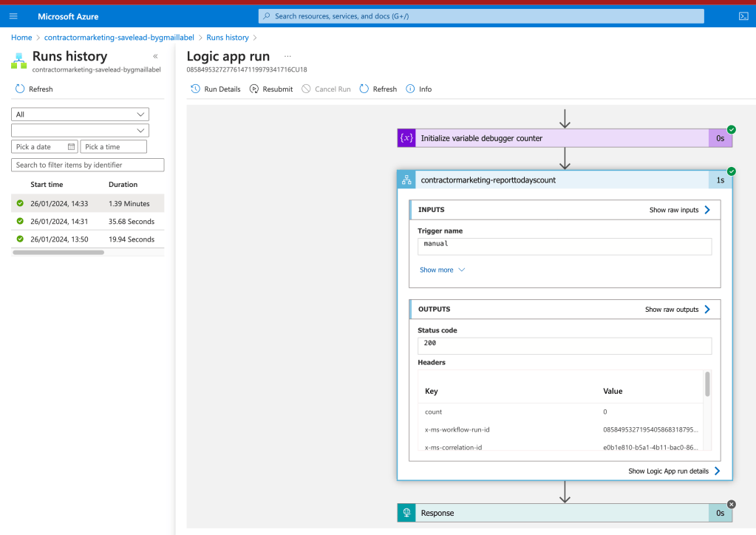Click the 19.94 Seconds duration cell
Viewport: 756px width, 535px height.
tap(132, 239)
